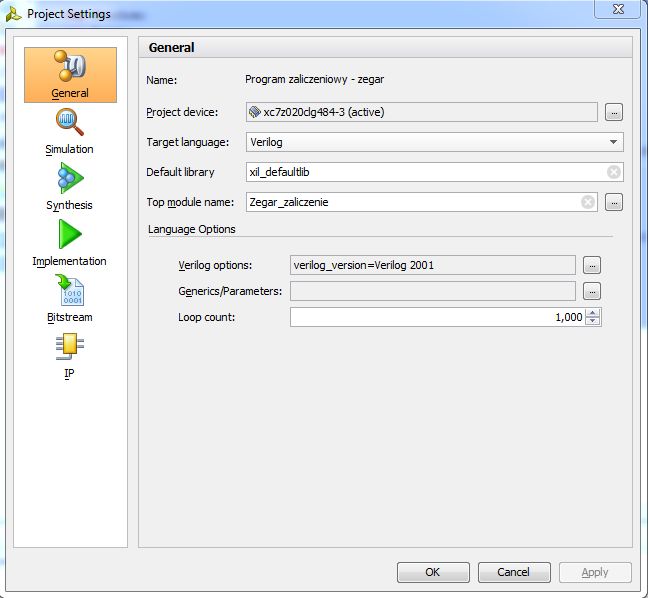Open the Verilog options browse button

pyautogui.click(x=592, y=265)
